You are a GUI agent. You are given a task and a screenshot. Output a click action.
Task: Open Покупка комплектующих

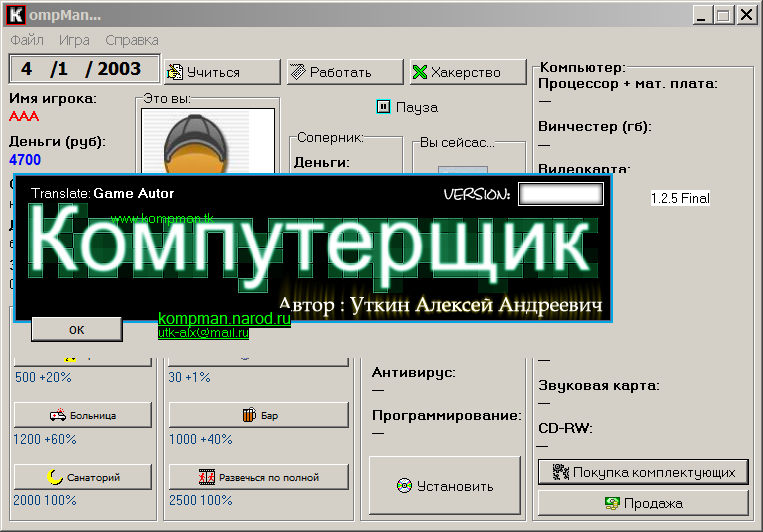point(643,472)
